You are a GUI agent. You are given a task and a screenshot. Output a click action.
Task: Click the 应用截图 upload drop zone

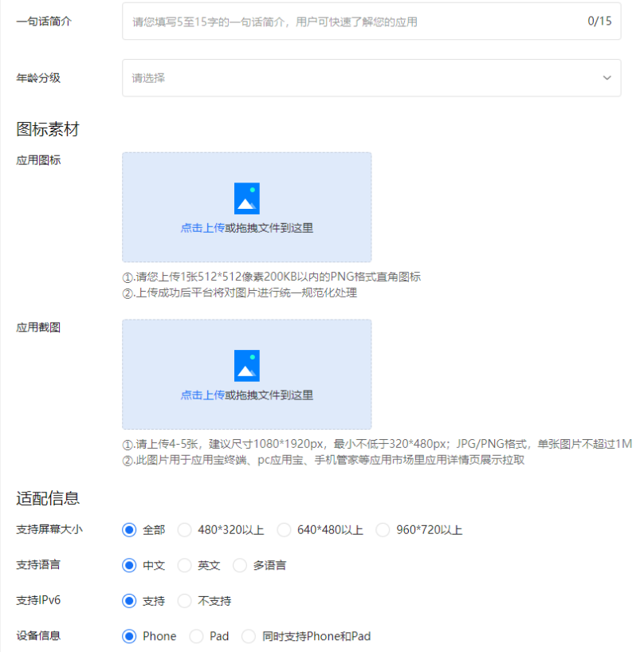(x=246, y=414)
